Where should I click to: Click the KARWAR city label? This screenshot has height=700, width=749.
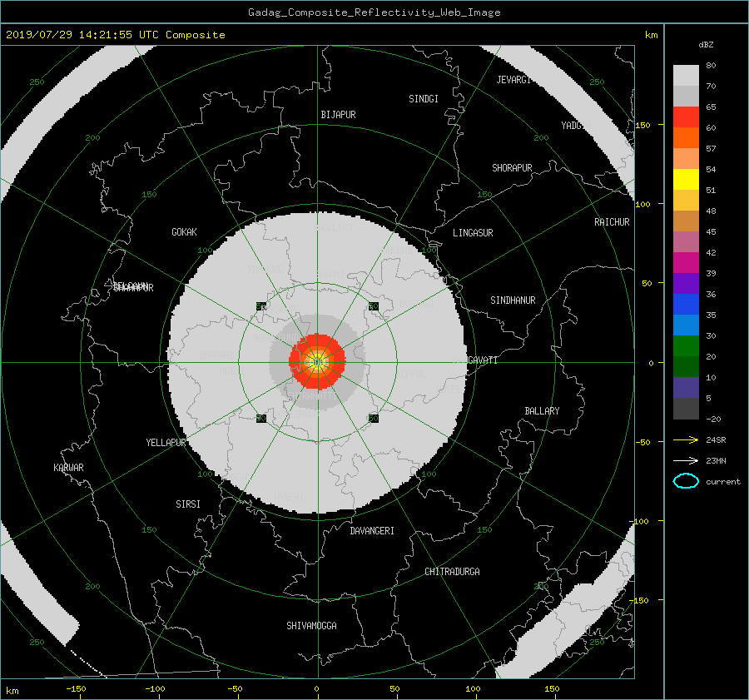[x=68, y=468]
